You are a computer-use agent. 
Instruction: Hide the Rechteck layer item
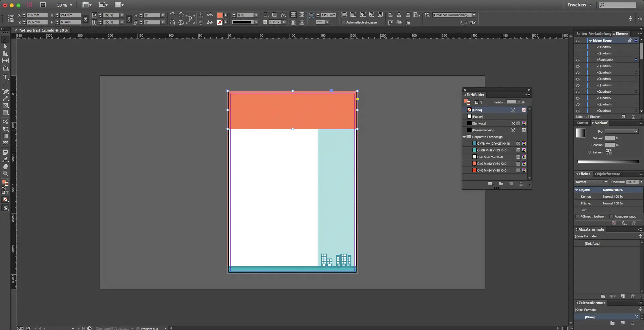tap(578, 60)
